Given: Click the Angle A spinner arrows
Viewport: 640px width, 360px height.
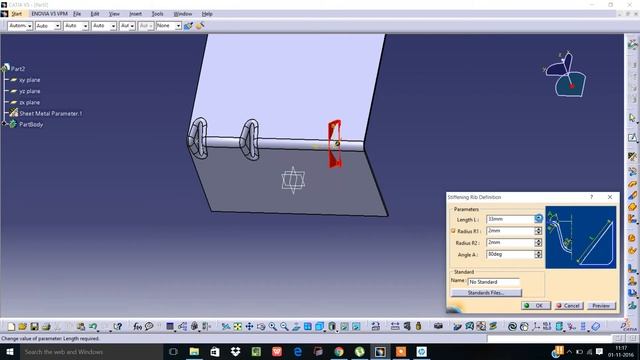Looking at the screenshot, I should pyautogui.click(x=538, y=255).
